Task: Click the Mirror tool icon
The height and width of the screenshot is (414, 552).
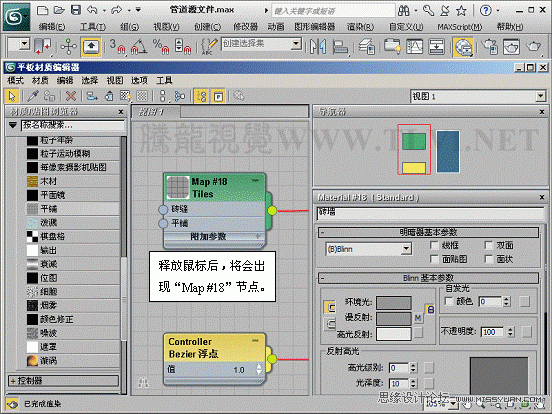Action: coord(318,46)
